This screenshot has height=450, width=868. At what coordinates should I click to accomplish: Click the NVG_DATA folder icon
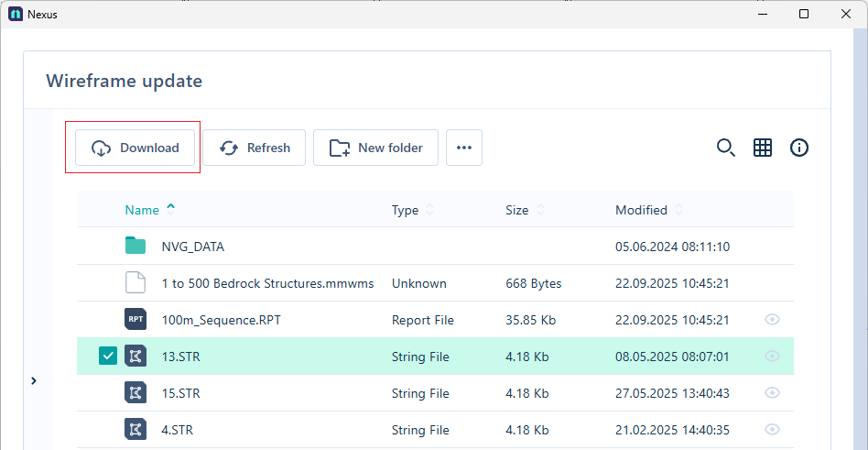pyautogui.click(x=136, y=247)
